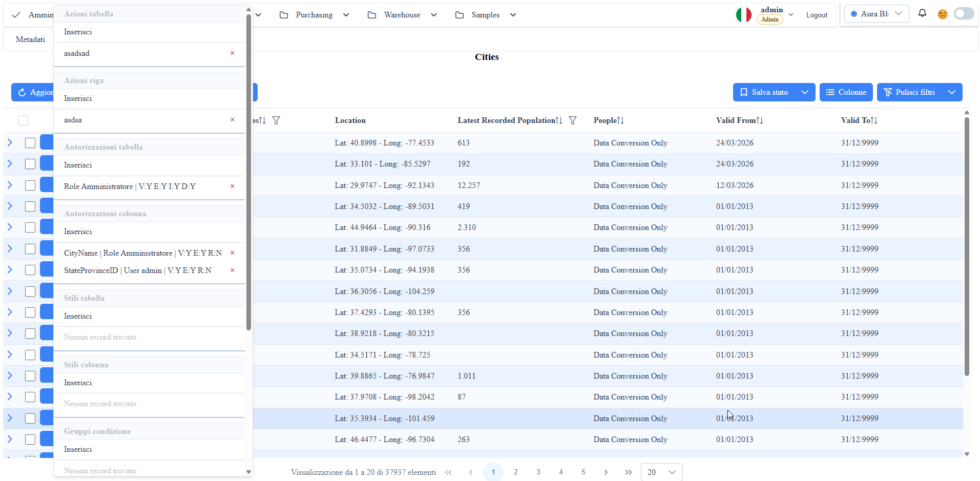
Task: Select all rows with header checkbox
Action: (23, 120)
